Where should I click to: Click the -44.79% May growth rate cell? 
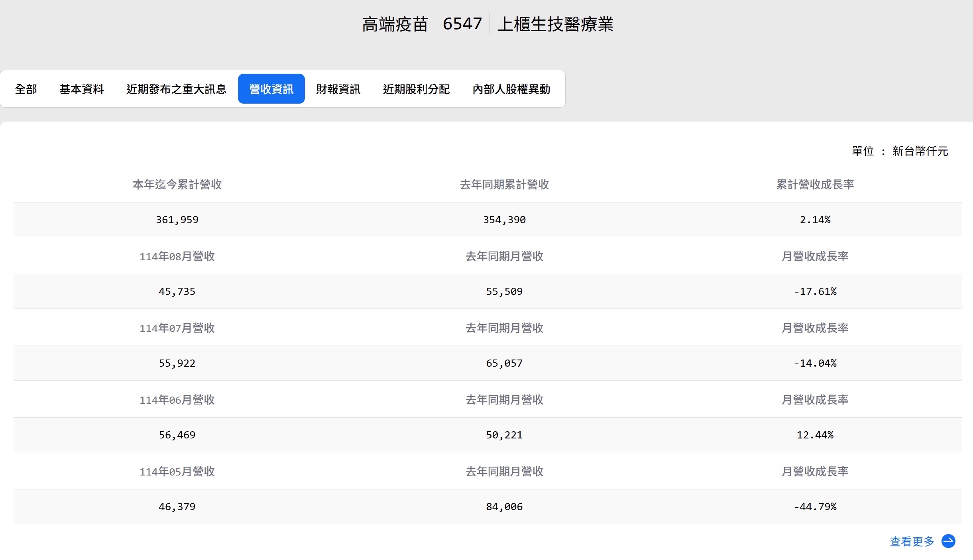815,507
